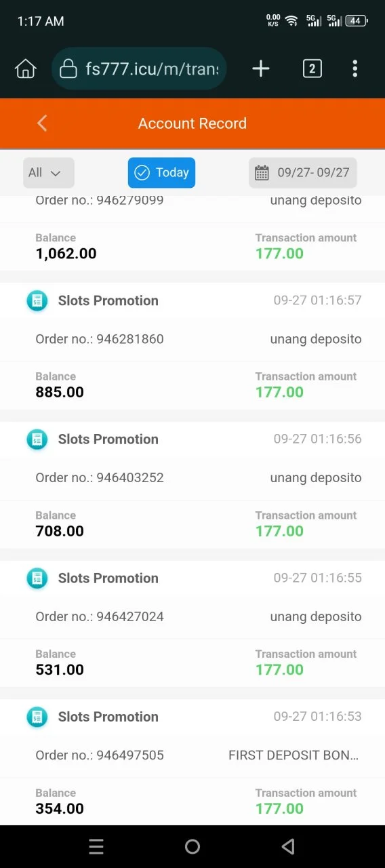The width and height of the screenshot is (385, 868).
Task: Select the fs777.icu address bar
Action: [x=139, y=68]
